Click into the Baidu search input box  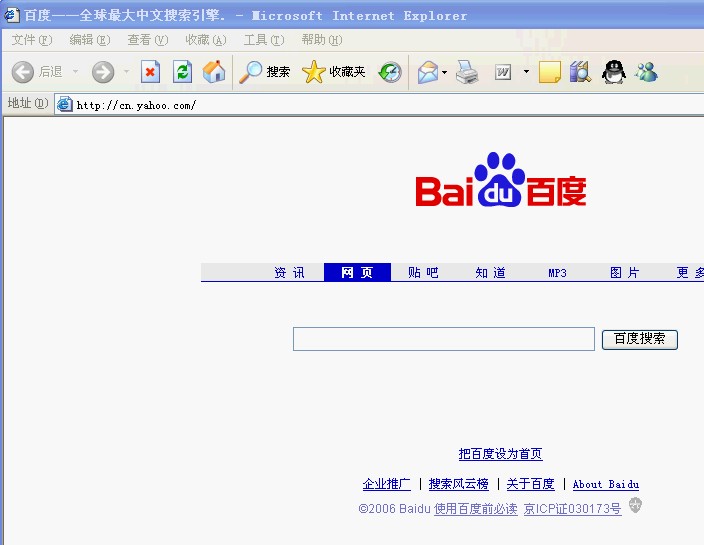point(444,339)
